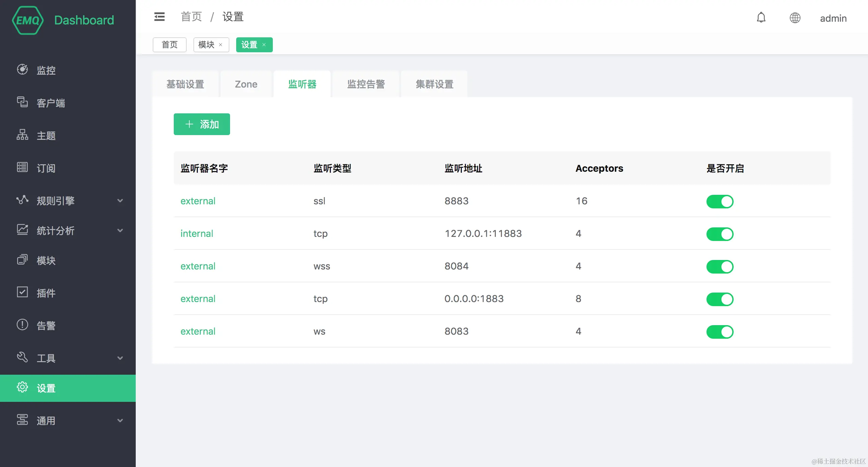Open the Topics (主题) sidebar icon
The image size is (868, 467).
pos(22,135)
